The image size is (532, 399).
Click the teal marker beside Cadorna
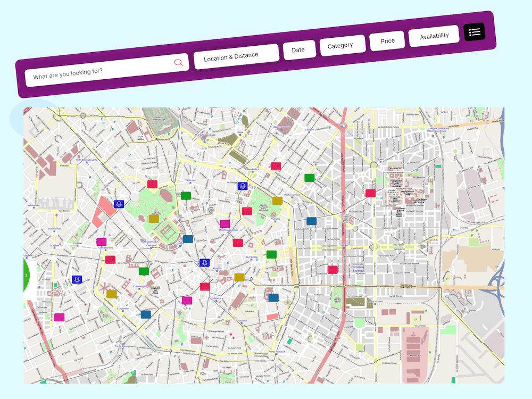[188, 239]
